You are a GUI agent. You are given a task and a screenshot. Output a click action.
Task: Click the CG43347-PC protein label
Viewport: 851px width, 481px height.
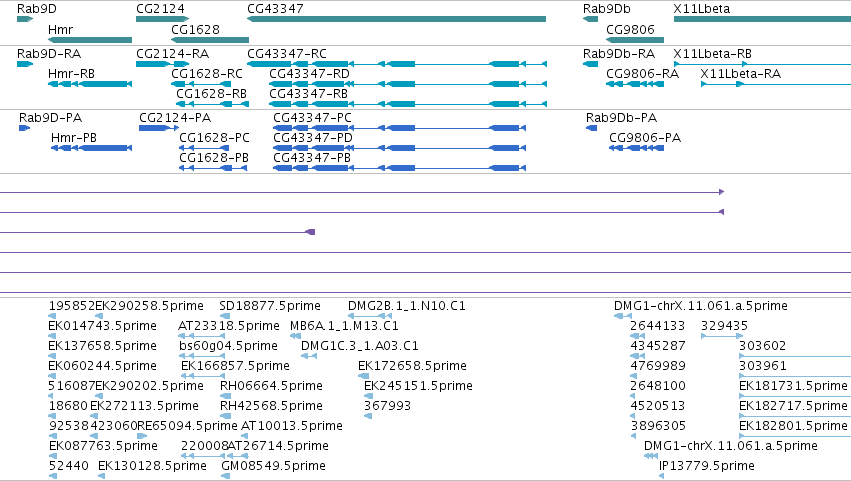tap(313, 118)
